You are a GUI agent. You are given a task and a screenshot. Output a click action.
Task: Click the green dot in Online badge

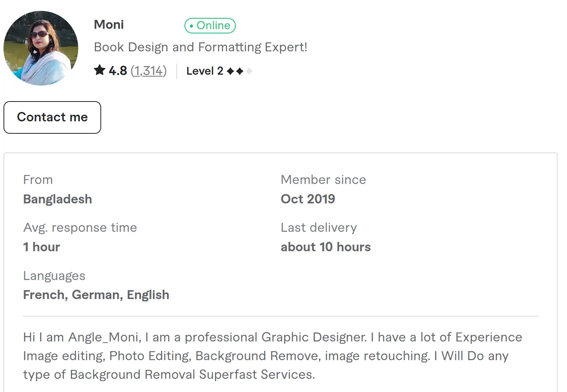click(191, 26)
